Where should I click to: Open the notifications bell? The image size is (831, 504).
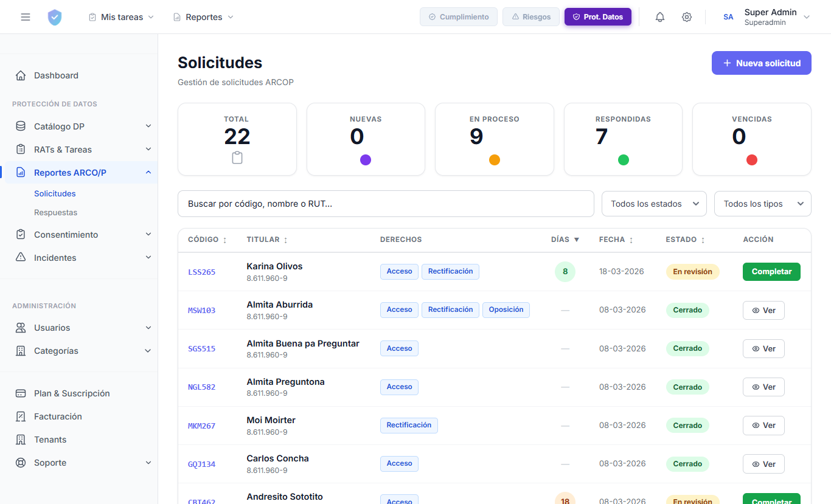660,17
